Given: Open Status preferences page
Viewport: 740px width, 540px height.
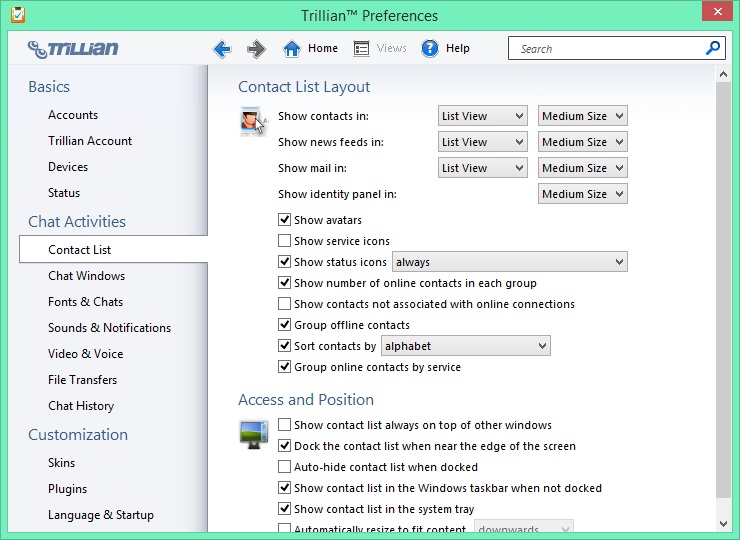Looking at the screenshot, I should [64, 193].
